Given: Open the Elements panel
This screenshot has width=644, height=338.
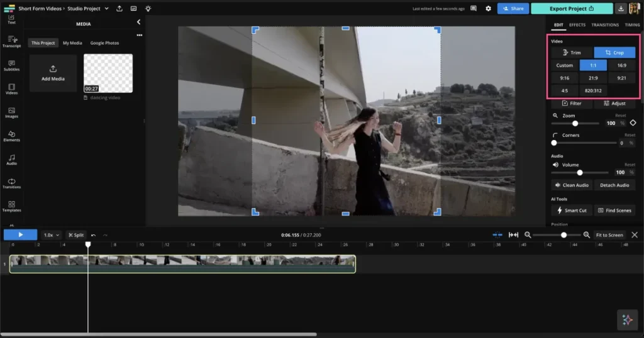Looking at the screenshot, I should pyautogui.click(x=11, y=136).
